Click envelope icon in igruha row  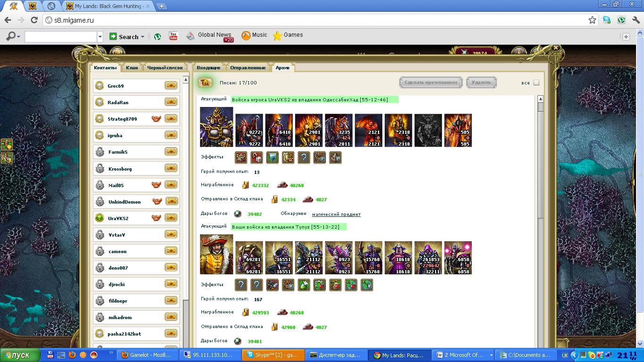(x=171, y=135)
